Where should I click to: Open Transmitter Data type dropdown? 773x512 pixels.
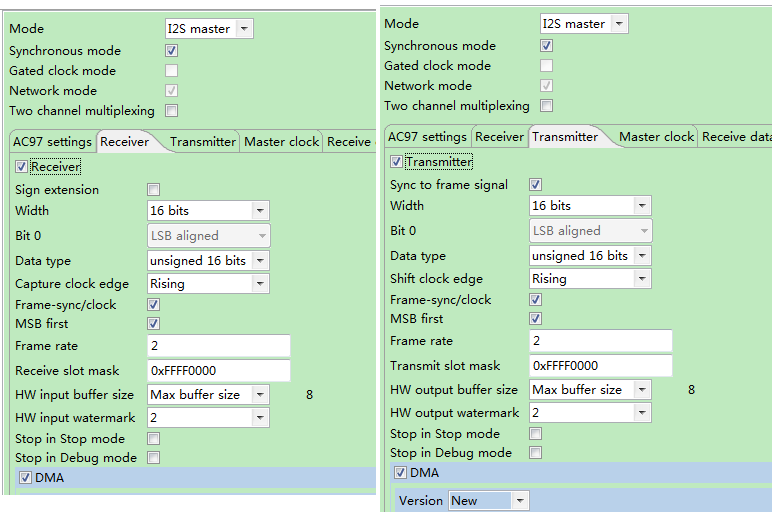591,256
